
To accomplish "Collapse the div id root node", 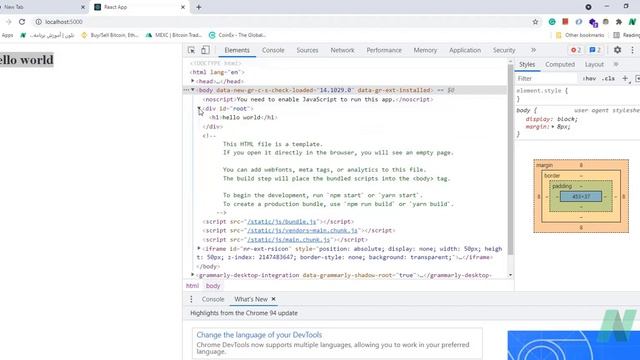I will (x=199, y=108).
